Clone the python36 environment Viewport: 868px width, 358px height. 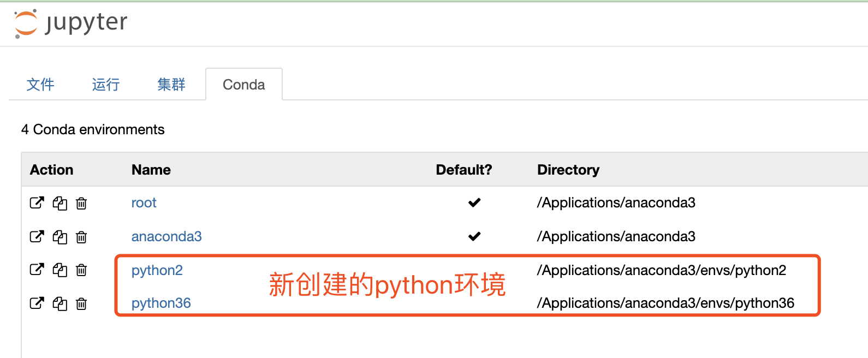(60, 303)
